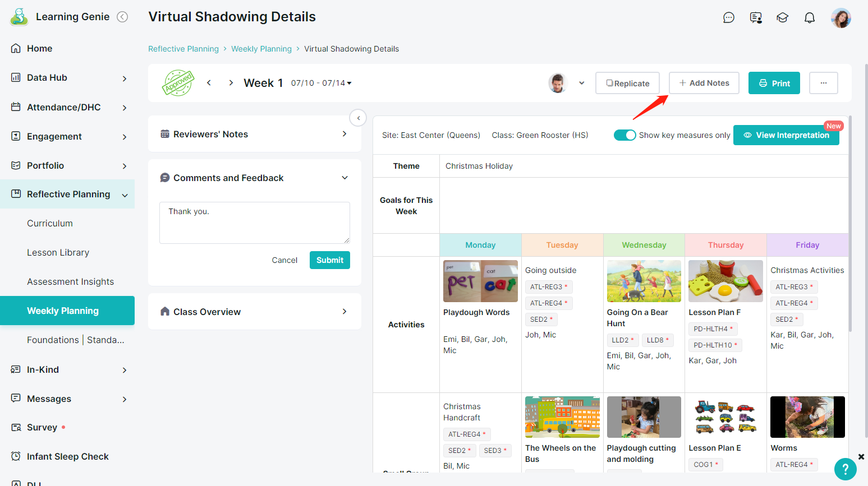The height and width of the screenshot is (486, 868).
Task: Open the more options ellipsis button
Action: (824, 83)
